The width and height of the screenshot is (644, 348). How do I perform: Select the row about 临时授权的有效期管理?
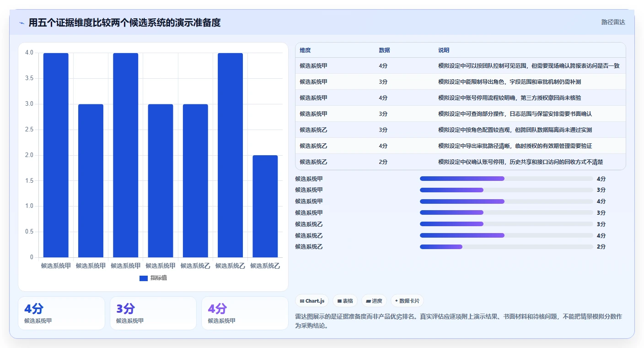pos(461,146)
